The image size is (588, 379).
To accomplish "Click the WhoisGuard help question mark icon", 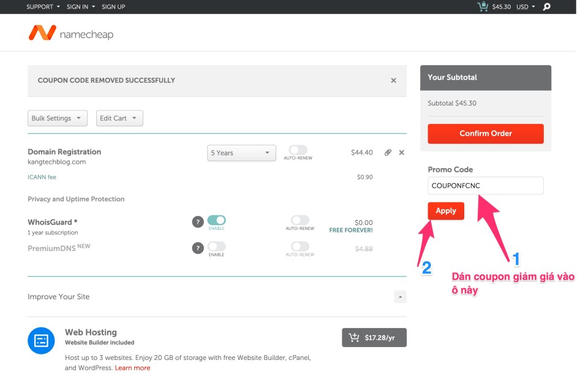I will click(x=197, y=222).
